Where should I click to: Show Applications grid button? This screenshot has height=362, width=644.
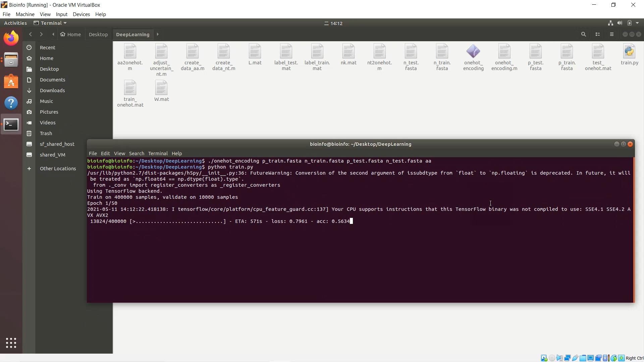(x=11, y=343)
